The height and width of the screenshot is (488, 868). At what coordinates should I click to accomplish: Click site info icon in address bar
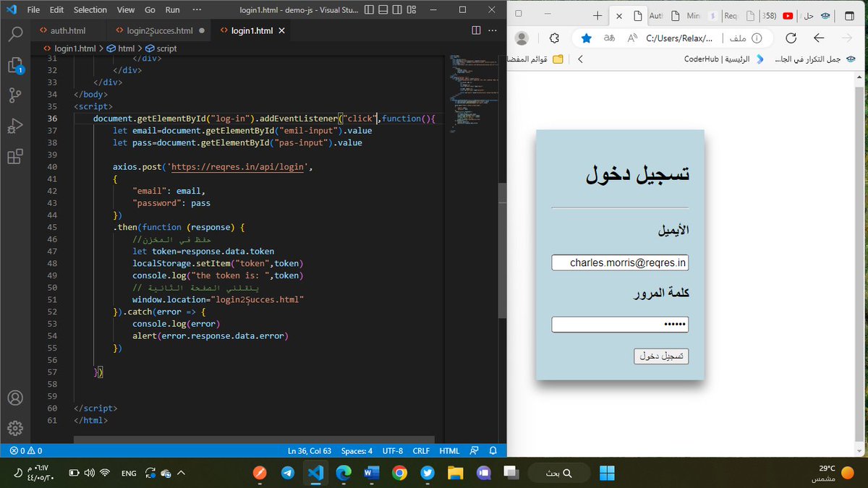pos(757,38)
